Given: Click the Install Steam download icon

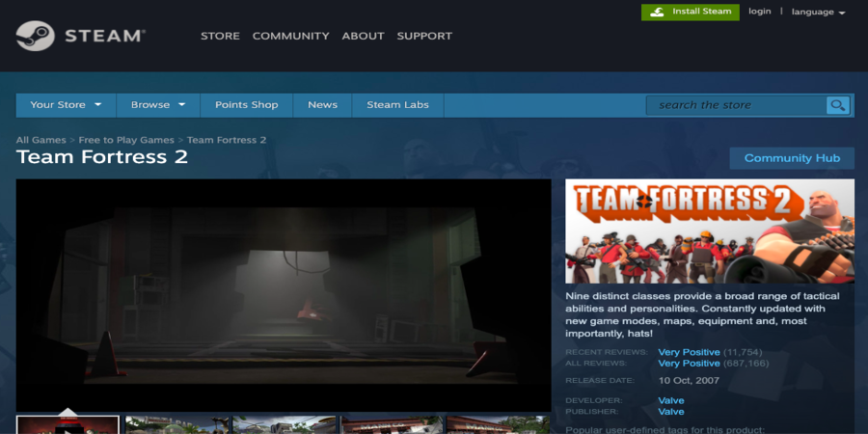Looking at the screenshot, I should [x=657, y=13].
